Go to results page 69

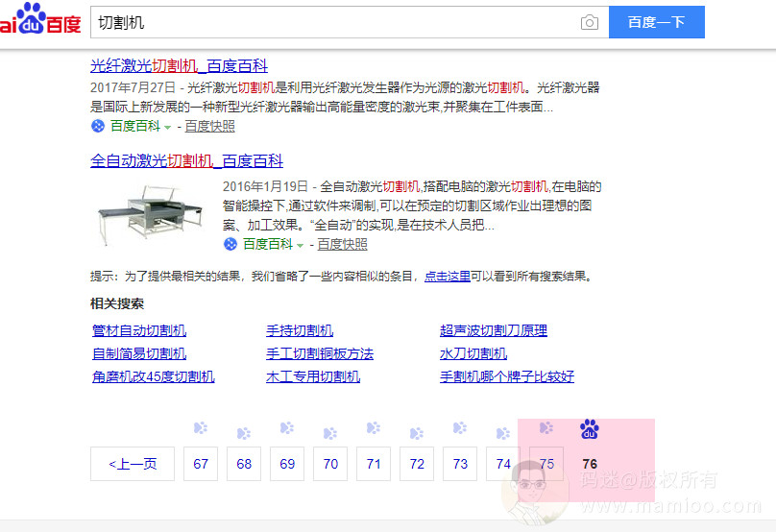(x=287, y=464)
